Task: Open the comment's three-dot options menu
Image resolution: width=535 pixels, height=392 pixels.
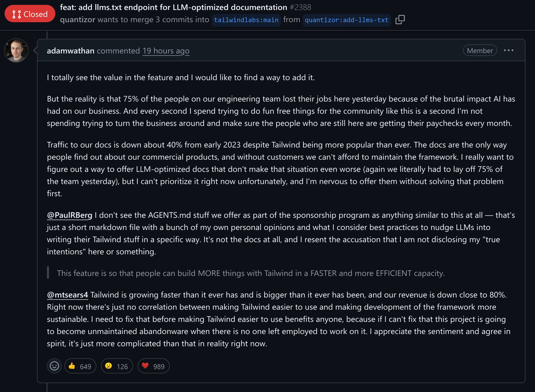Action: coord(508,51)
